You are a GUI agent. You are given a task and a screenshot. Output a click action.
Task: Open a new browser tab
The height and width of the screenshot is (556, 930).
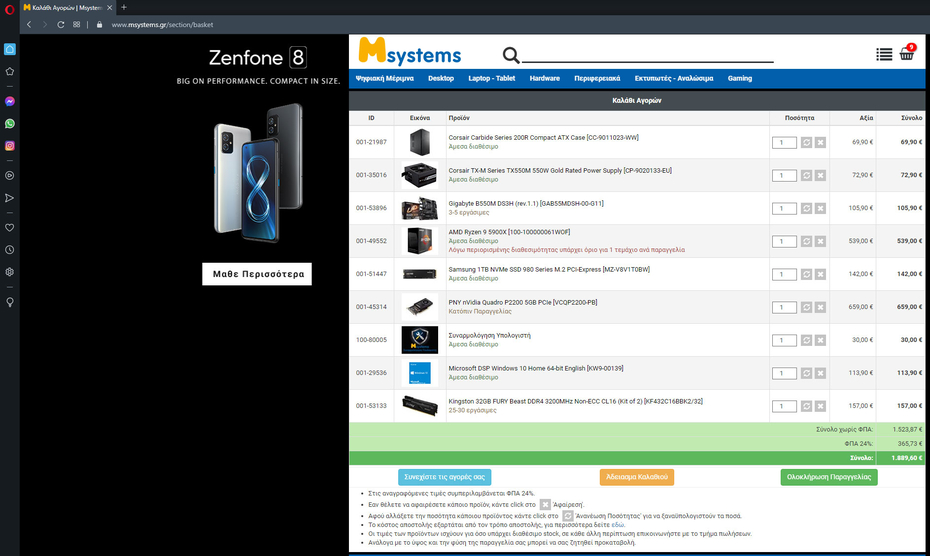click(123, 8)
